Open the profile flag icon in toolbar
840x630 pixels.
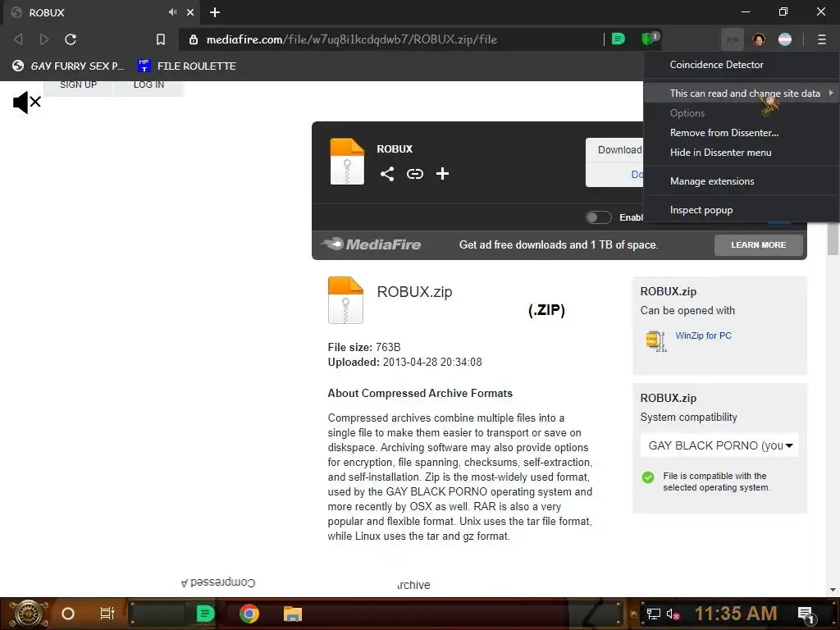(785, 39)
